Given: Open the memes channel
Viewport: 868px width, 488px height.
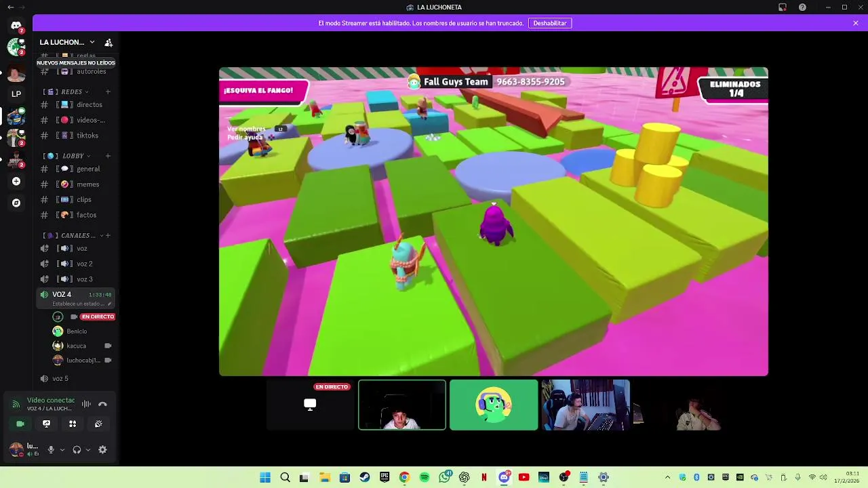Looking at the screenshot, I should (76, 184).
